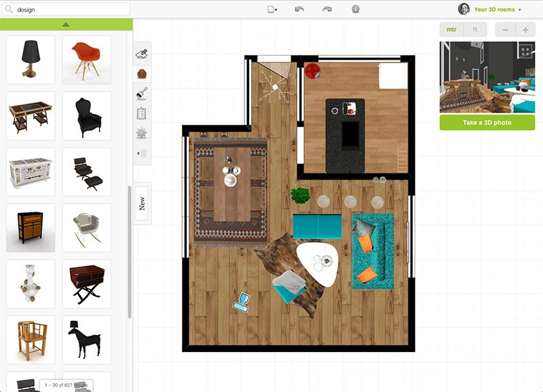Open the info button in the top toolbar
Image resolution: width=543 pixels, height=392 pixels.
(355, 9)
